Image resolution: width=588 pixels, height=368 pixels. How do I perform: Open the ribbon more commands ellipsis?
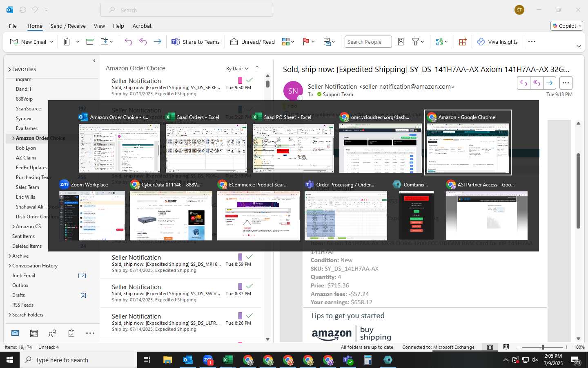[532, 42]
